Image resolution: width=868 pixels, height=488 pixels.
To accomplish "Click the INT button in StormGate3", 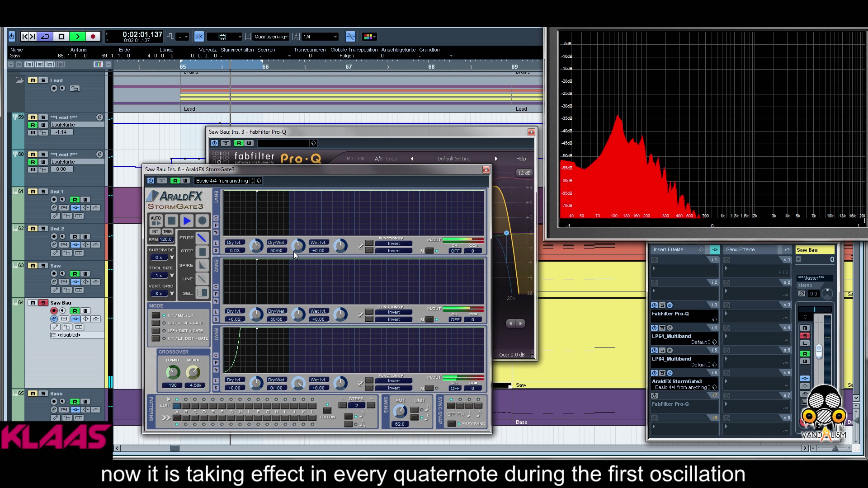I will pos(155,232).
